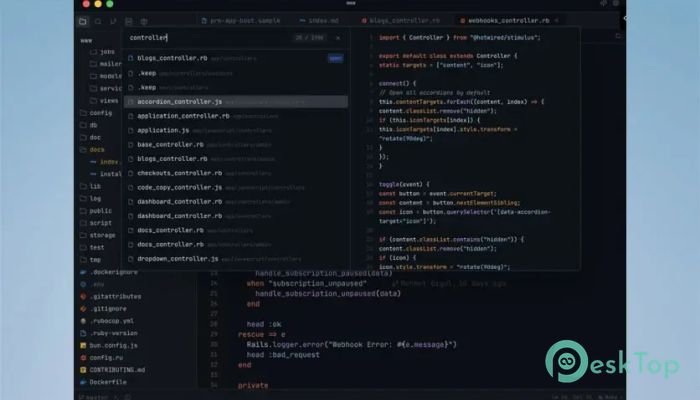Click the git icon beside .gitattributes
Image resolution: width=700 pixels, height=400 pixels.
[83, 296]
